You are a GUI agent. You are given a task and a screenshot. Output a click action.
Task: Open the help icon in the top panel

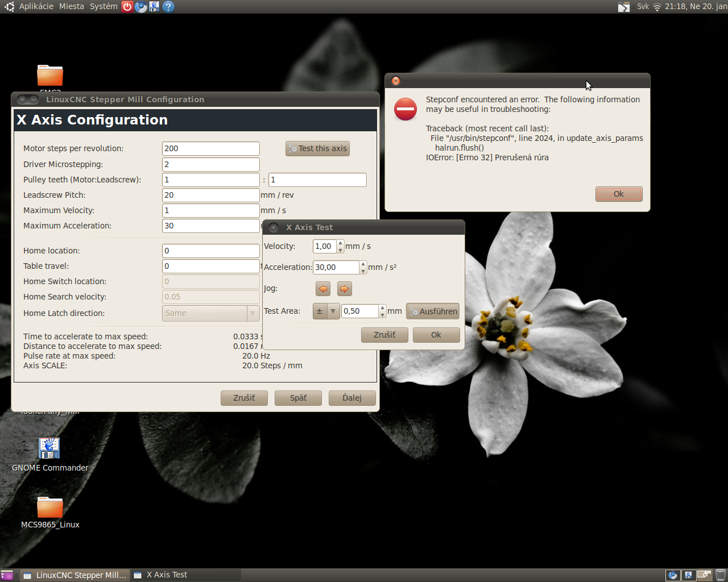point(168,7)
